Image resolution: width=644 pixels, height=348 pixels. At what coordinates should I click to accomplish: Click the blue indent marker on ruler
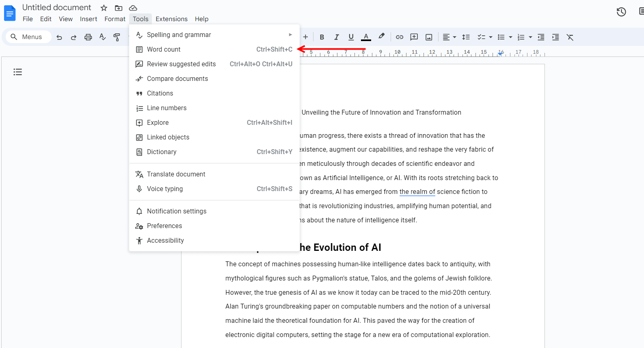[500, 54]
